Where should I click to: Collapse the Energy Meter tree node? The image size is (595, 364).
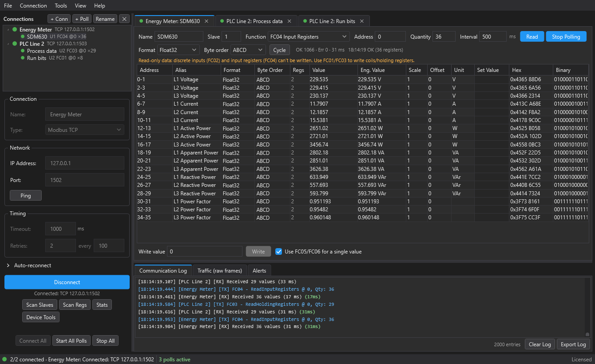pyautogui.click(x=8, y=30)
